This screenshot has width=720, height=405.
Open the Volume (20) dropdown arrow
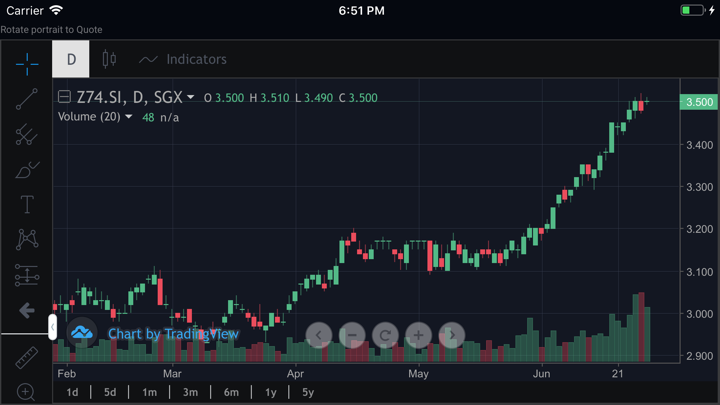point(129,117)
